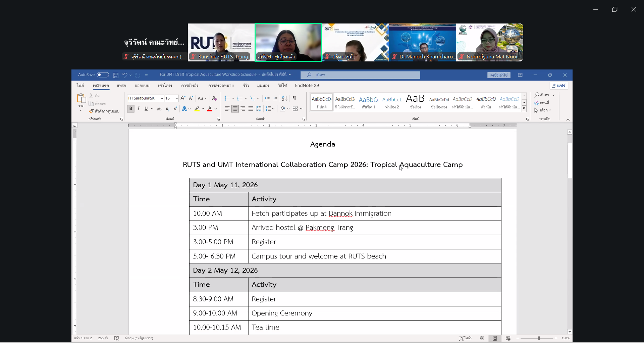
Task: Click the Save icon in title bar
Action: tap(116, 75)
